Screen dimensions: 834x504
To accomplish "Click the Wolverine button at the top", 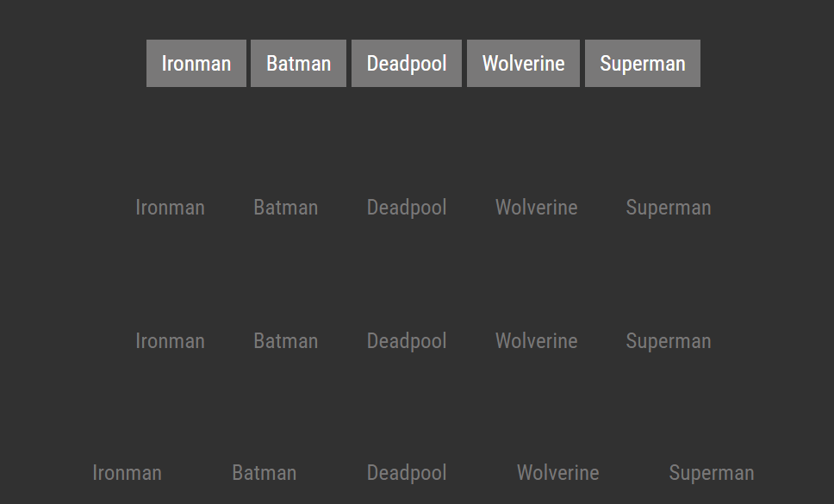I will [x=523, y=63].
